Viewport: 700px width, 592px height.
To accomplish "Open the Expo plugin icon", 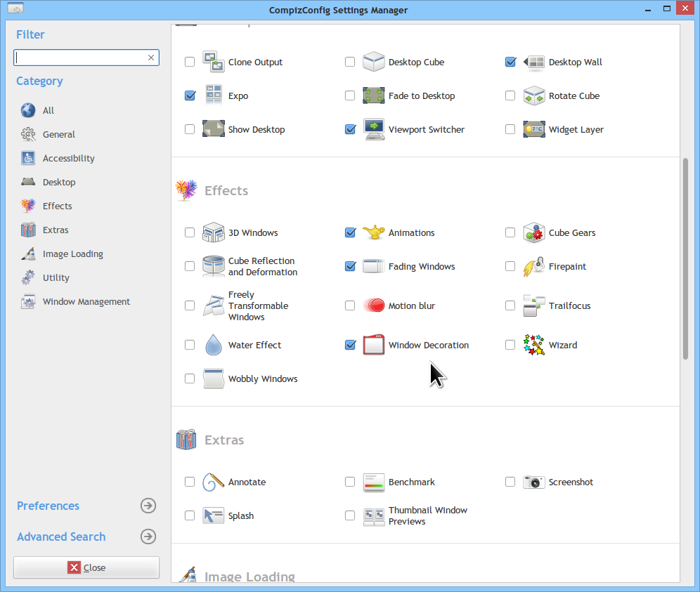I will pyautogui.click(x=214, y=96).
